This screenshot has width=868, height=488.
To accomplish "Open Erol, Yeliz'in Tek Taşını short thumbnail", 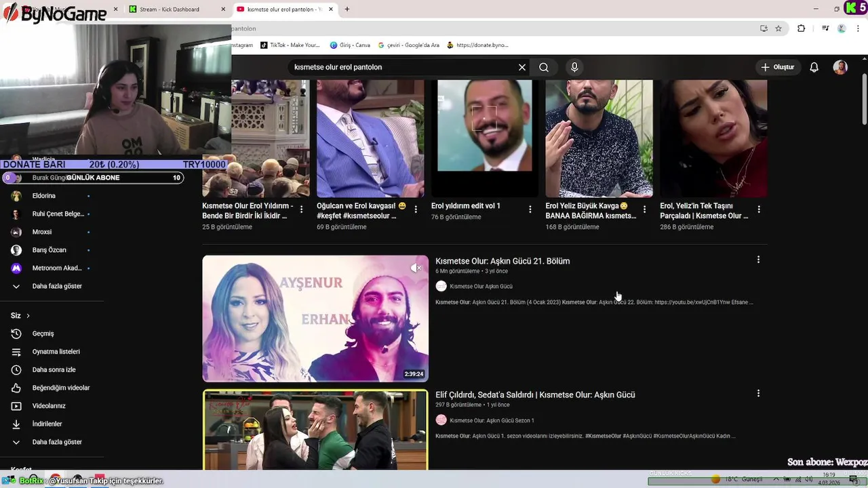I will [x=713, y=138].
